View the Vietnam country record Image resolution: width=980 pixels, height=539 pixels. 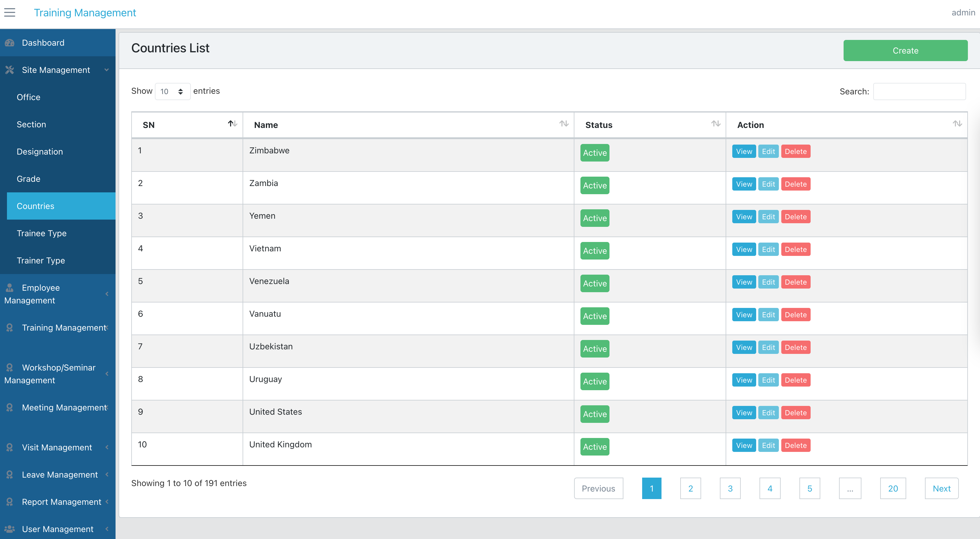744,250
